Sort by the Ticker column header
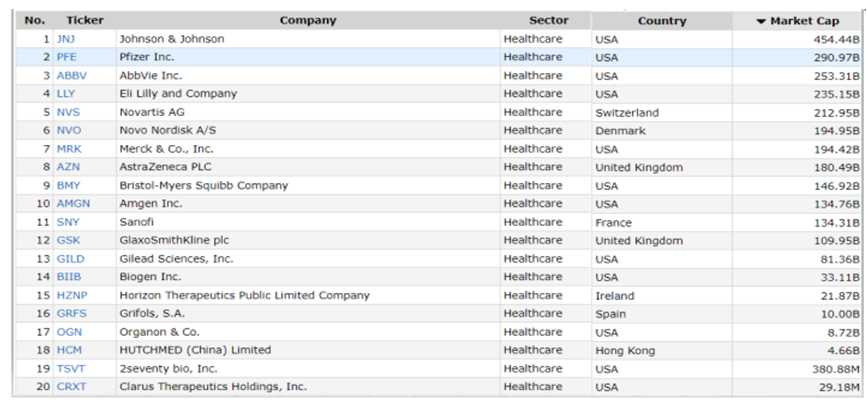This screenshot has width=868, height=404. (85, 20)
